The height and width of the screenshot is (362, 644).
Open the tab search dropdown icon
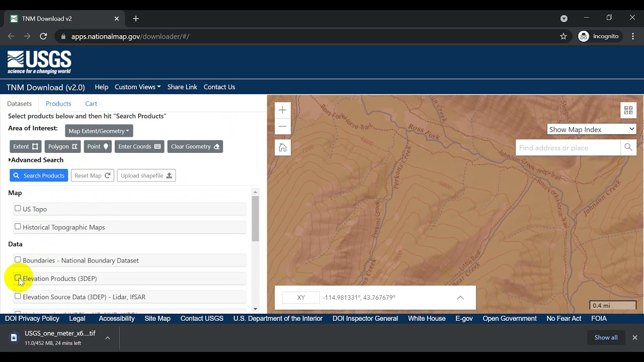click(x=564, y=19)
